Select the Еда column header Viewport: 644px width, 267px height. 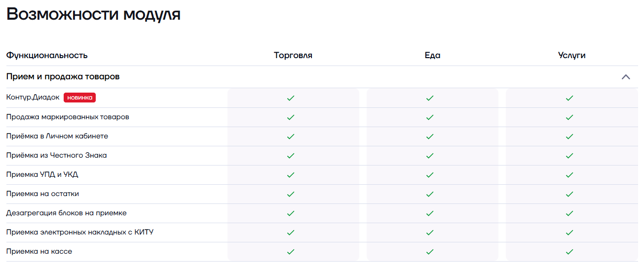(x=432, y=55)
